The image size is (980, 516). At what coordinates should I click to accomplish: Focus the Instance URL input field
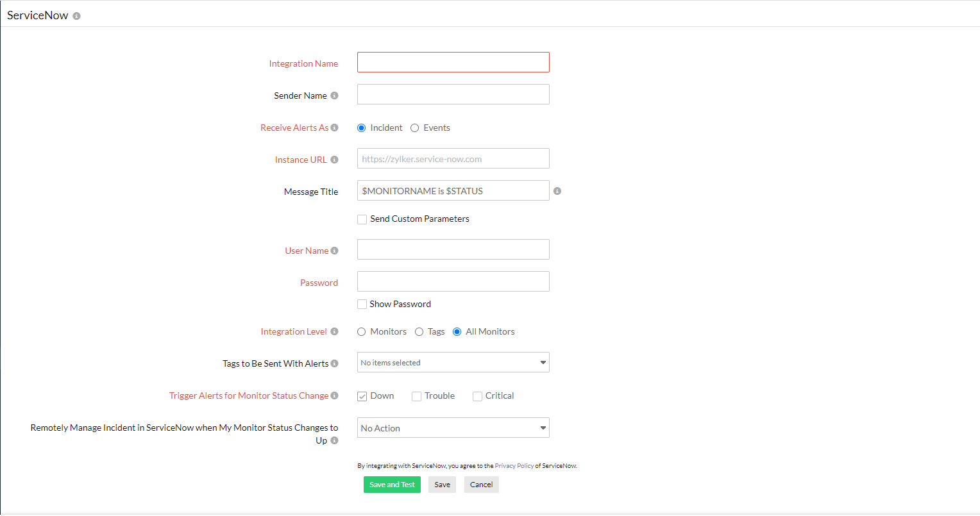453,158
